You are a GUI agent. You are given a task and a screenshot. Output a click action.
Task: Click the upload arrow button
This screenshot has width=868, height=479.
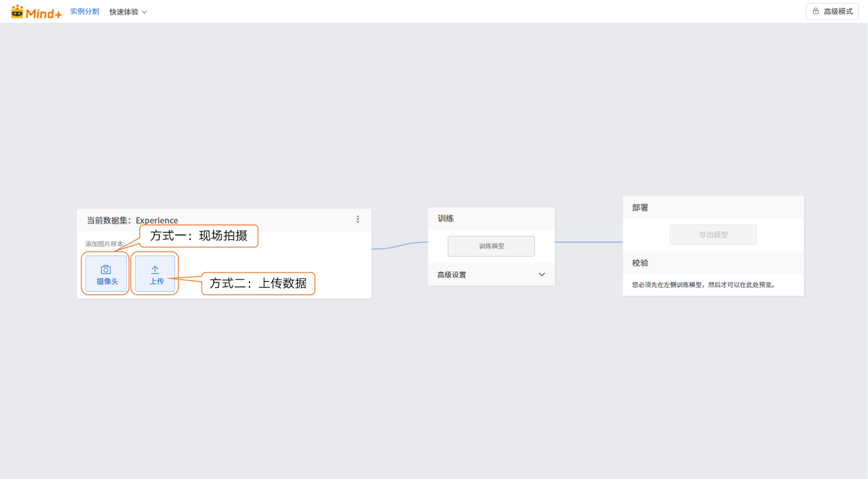tap(155, 274)
